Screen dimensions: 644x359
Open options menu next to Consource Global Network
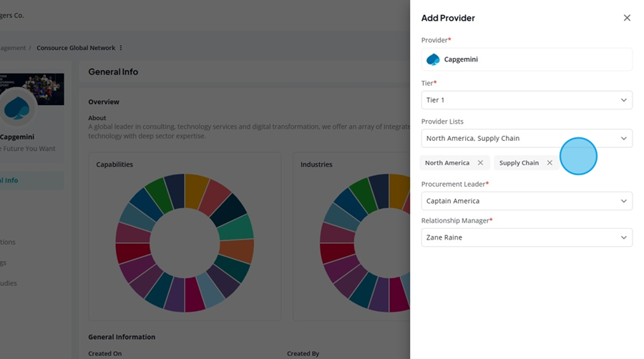pyautogui.click(x=121, y=48)
